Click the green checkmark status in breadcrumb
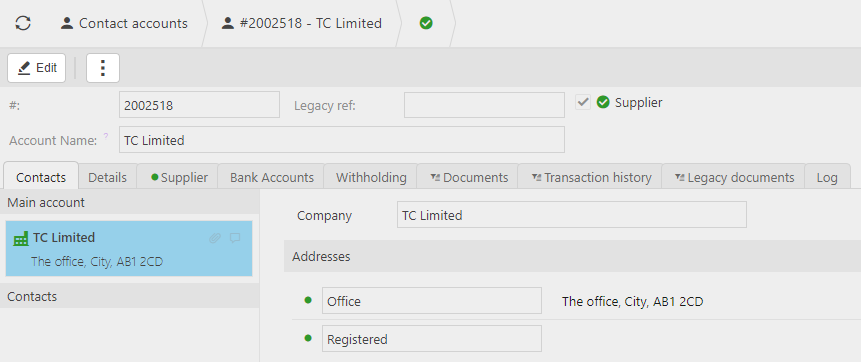 pyautogui.click(x=426, y=23)
